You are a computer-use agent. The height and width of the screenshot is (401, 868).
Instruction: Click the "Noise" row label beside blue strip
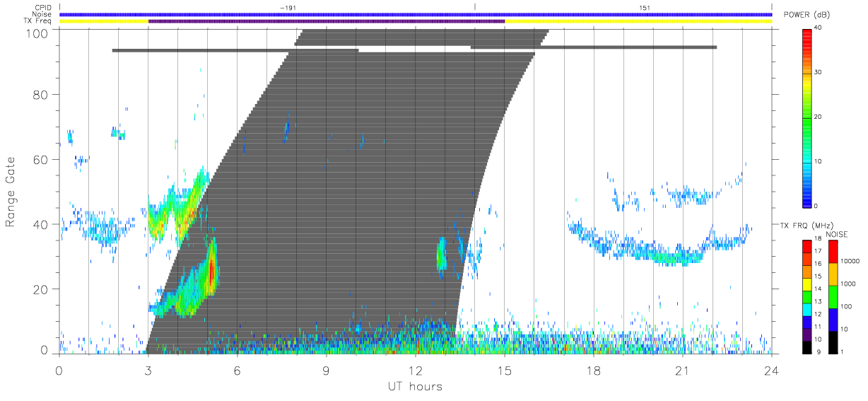(42, 14)
